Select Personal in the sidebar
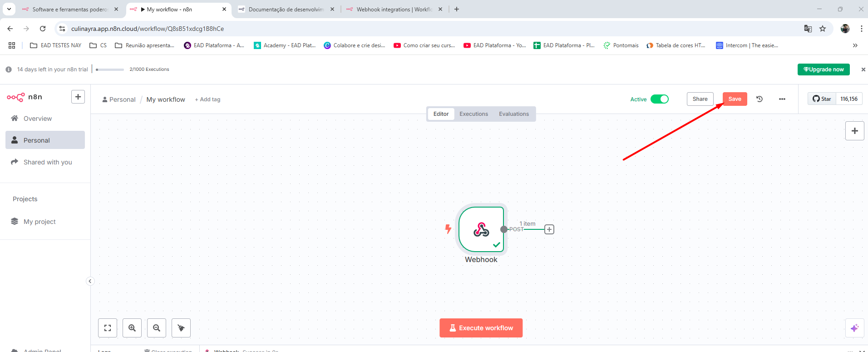868x352 pixels. pos(45,140)
